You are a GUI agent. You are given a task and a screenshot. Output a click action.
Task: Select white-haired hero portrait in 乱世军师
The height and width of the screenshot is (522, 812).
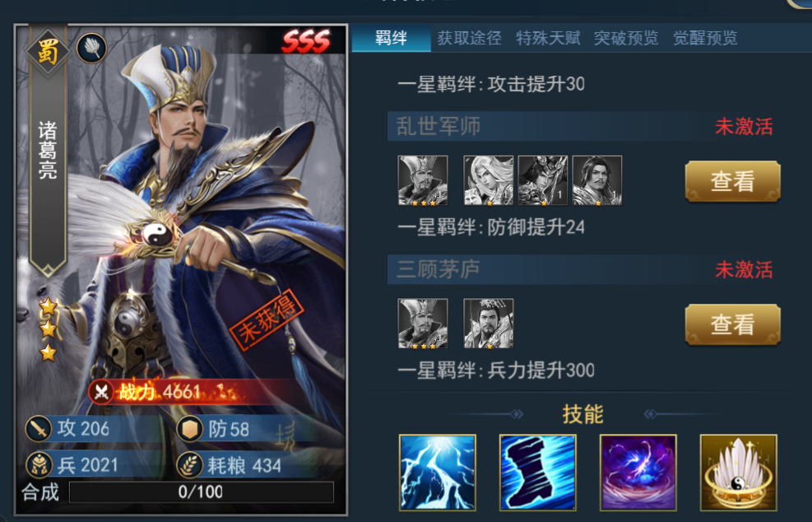point(488,180)
